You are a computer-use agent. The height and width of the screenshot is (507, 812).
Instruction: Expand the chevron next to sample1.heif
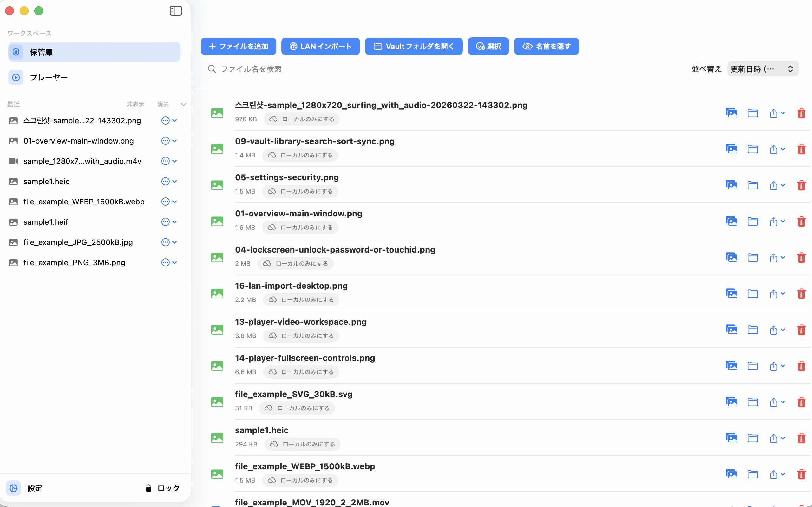174,221
